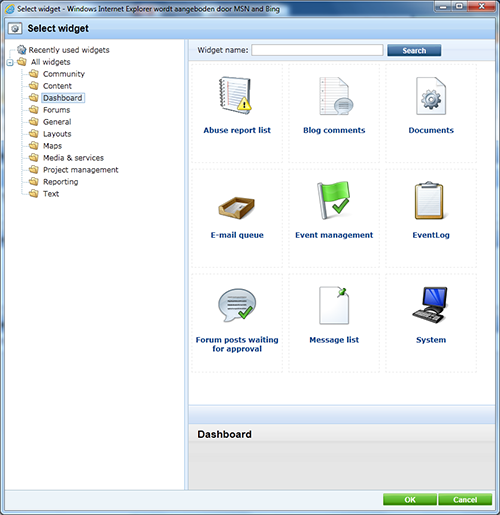
Task: Select the Message list pinned page icon
Action: point(334,305)
